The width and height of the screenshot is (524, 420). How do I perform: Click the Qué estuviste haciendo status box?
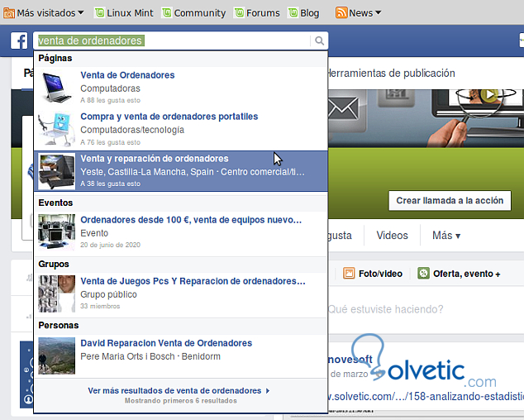[x=386, y=309]
